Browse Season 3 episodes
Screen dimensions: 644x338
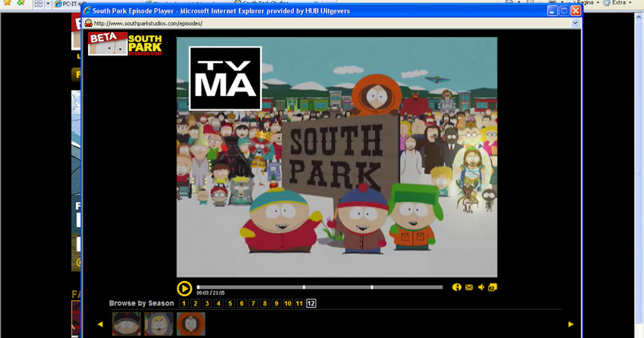tap(207, 303)
